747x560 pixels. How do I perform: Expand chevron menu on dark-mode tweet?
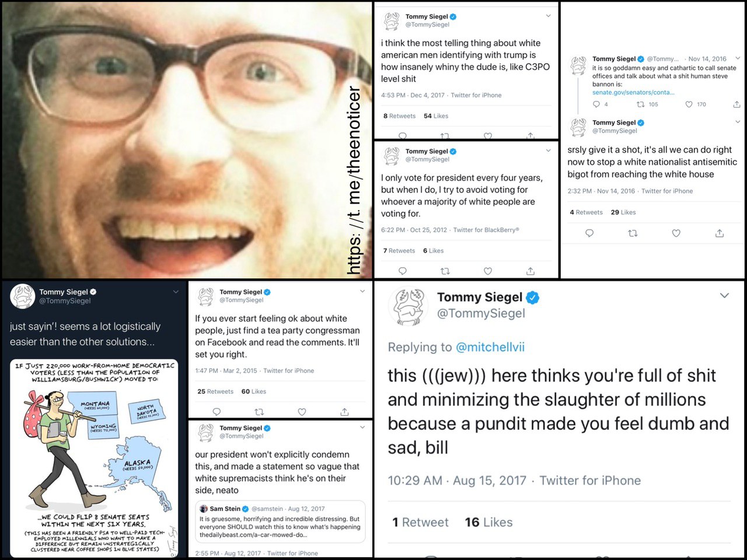[x=176, y=292]
